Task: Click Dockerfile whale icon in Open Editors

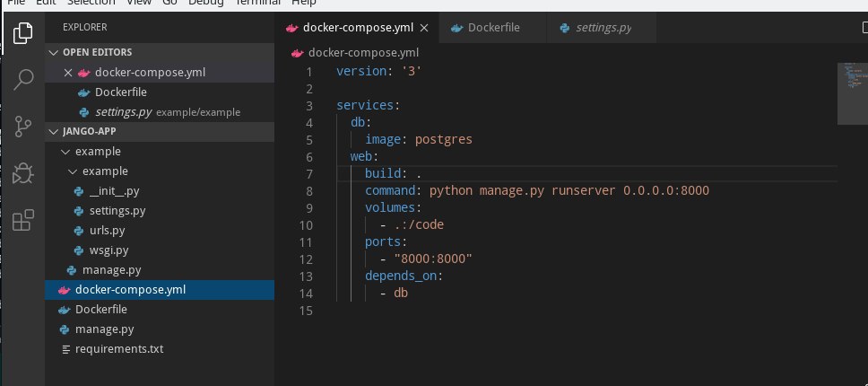Action: [x=84, y=92]
